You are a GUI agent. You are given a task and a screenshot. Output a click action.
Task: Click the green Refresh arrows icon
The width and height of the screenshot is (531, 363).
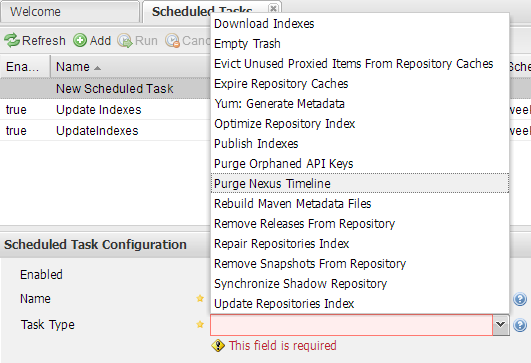[x=12, y=41]
